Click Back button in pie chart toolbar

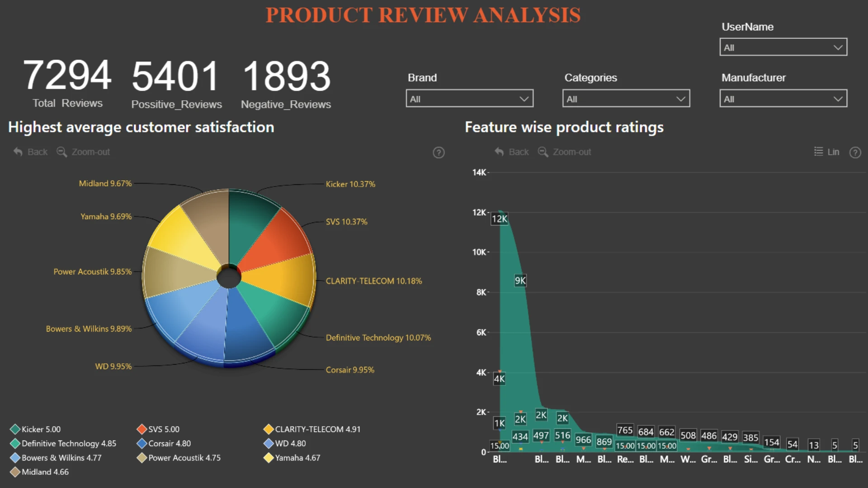pos(30,152)
